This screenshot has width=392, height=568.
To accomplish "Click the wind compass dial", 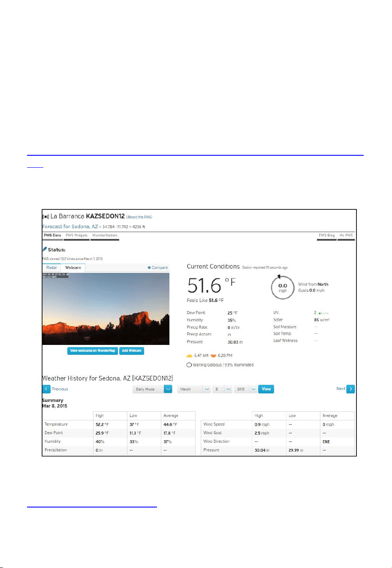I will coord(283,287).
